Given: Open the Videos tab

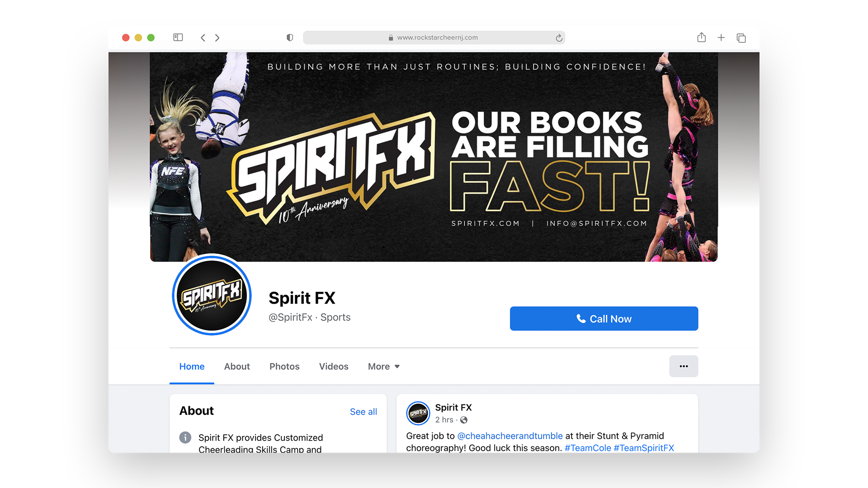Looking at the screenshot, I should (334, 366).
